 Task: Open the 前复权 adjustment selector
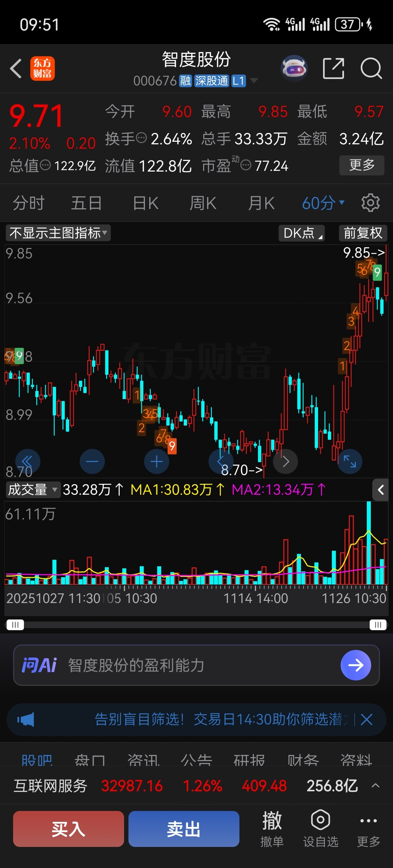(x=363, y=233)
